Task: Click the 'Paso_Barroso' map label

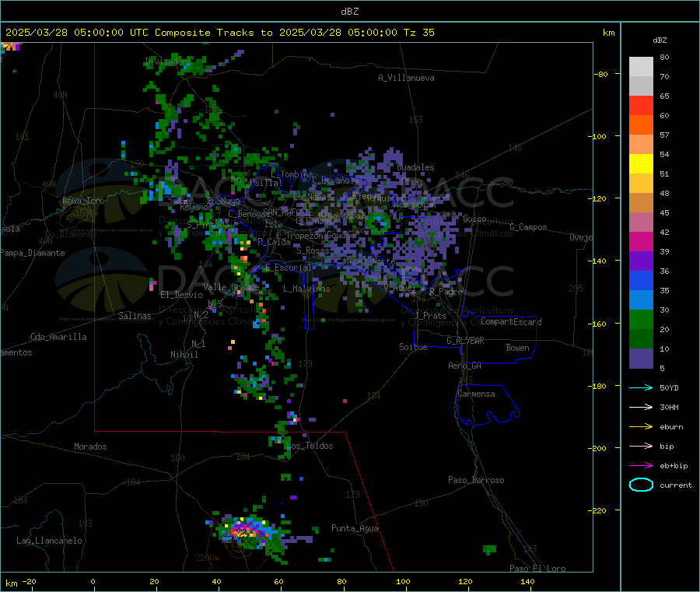Action: (x=476, y=480)
